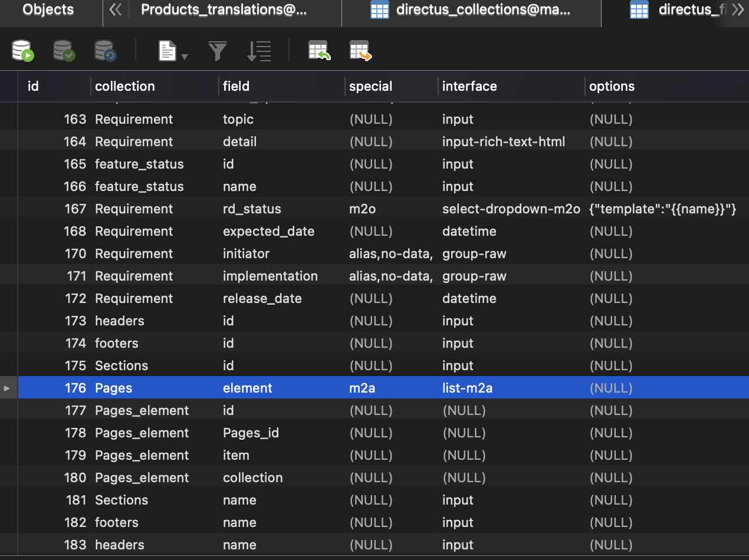Click the current-row arrow marker for row 176
The width and height of the screenshot is (749, 560).
pos(7,388)
